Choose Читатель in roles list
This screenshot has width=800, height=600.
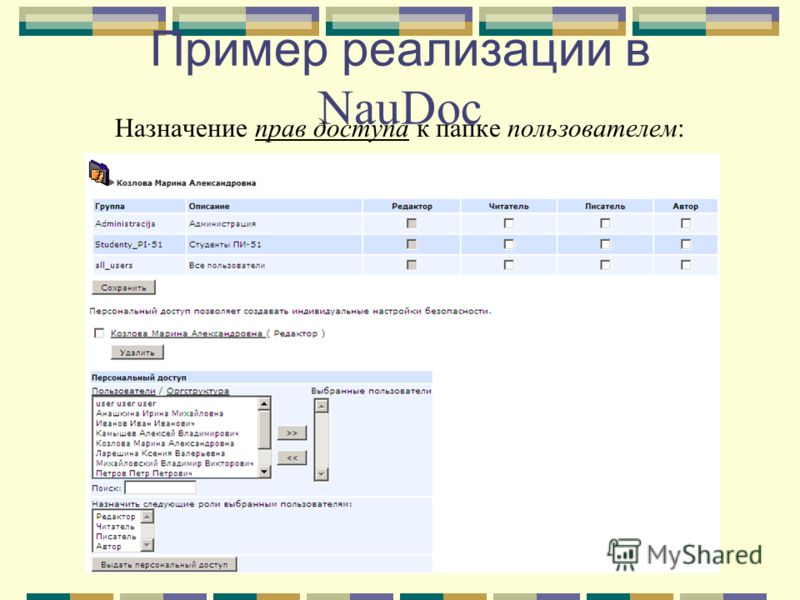(x=117, y=526)
